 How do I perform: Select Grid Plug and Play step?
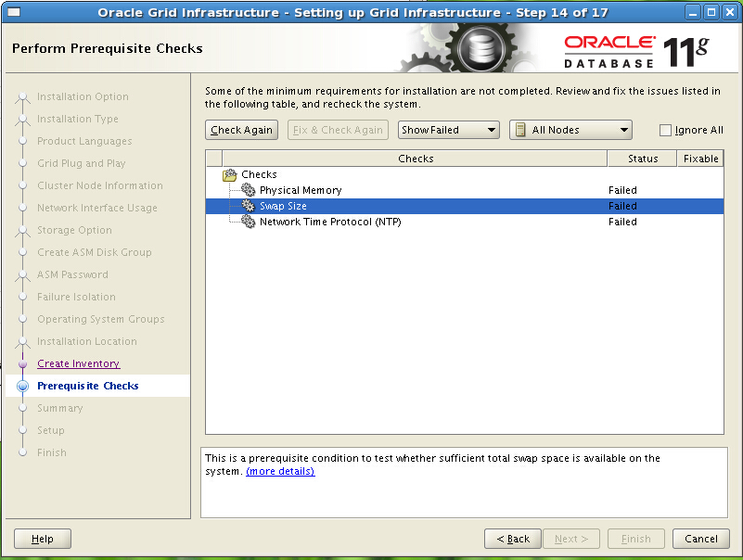[82, 163]
